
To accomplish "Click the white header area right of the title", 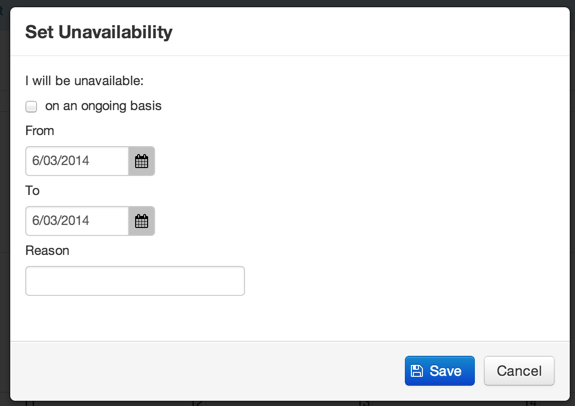I will (367, 32).
